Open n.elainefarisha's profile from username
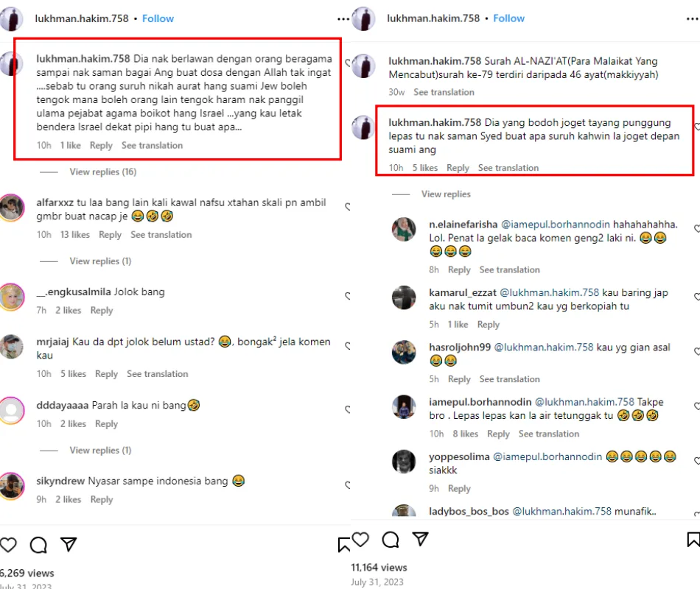700x589 pixels. [463, 224]
